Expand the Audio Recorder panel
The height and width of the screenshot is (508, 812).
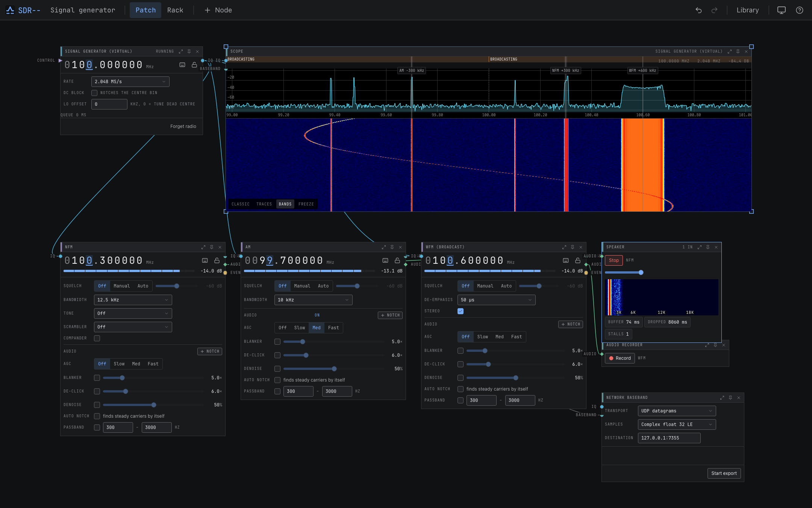coord(707,345)
